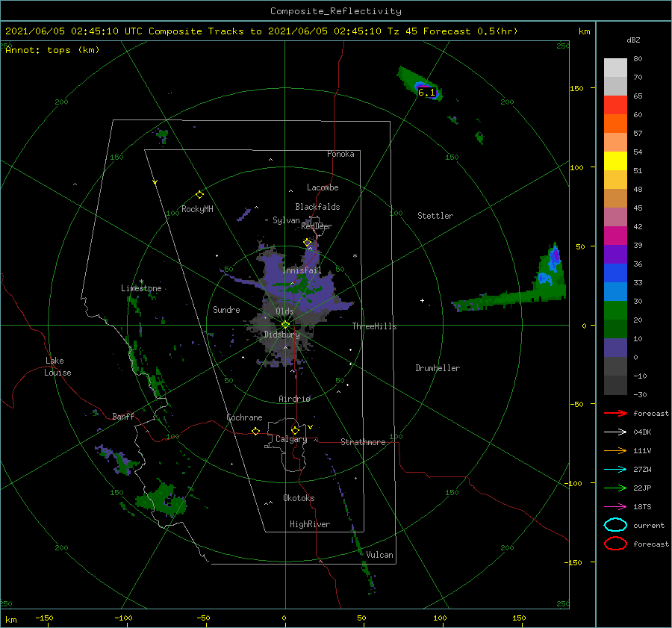Click the Okotoks town label

[x=299, y=497]
